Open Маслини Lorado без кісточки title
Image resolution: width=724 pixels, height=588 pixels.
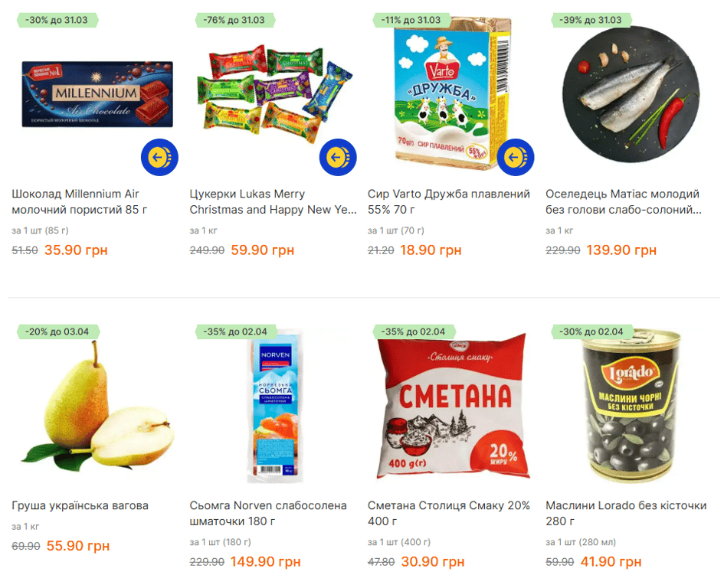[626, 513]
